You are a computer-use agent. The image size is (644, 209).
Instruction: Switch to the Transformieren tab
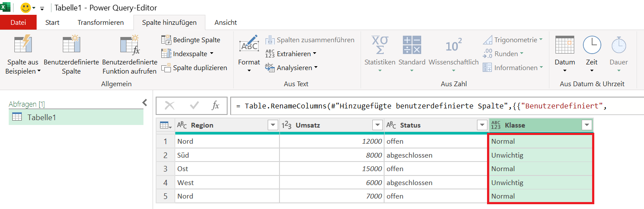click(x=101, y=22)
